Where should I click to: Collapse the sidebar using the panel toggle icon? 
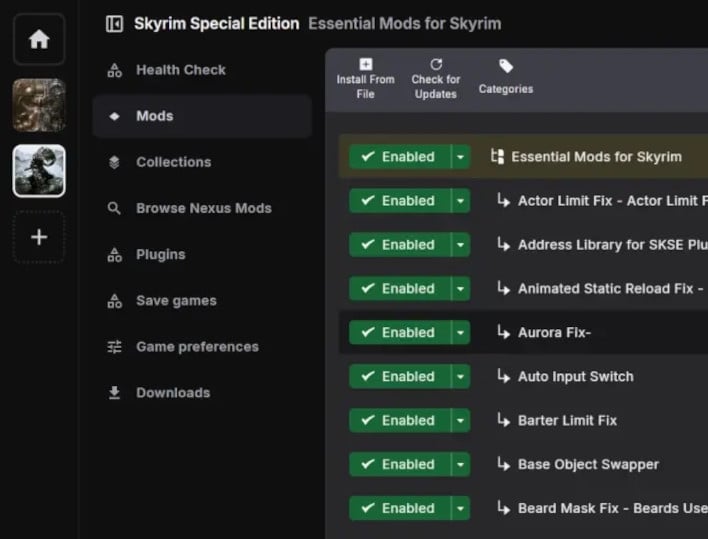[114, 24]
